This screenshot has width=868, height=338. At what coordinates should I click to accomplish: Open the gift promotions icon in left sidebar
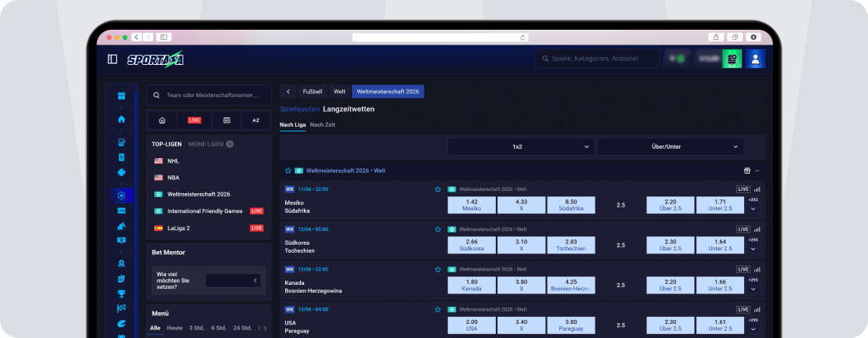(x=121, y=95)
